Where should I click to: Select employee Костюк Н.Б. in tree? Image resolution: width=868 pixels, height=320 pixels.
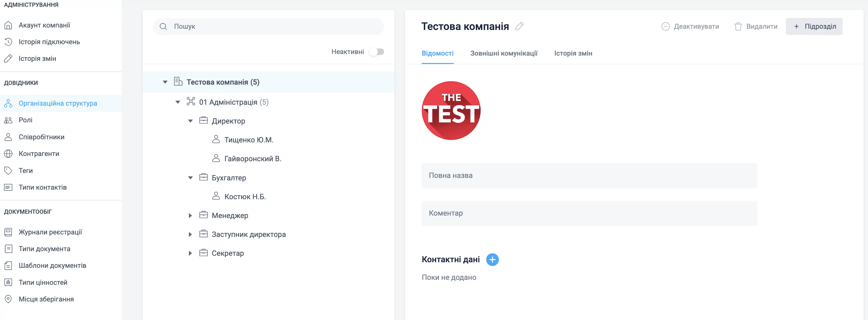click(x=245, y=197)
